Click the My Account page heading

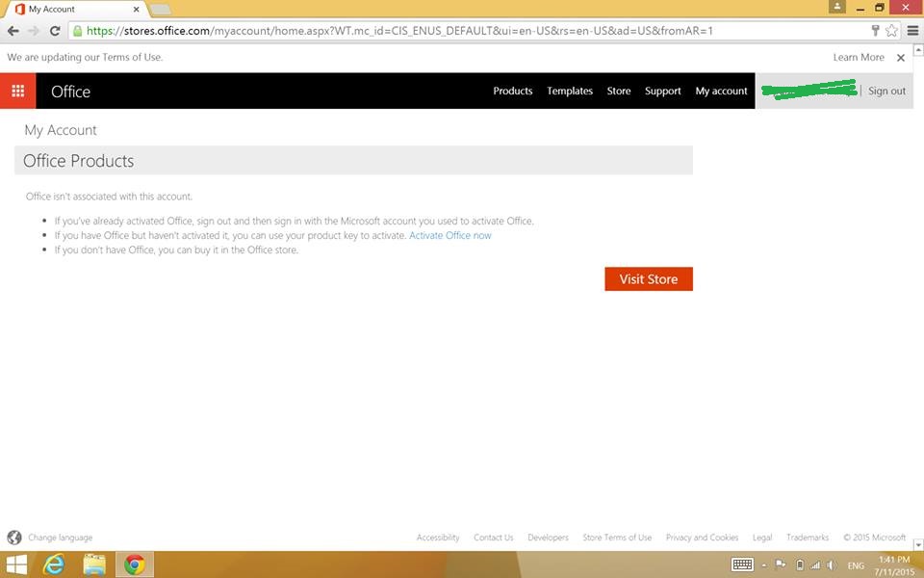(61, 130)
